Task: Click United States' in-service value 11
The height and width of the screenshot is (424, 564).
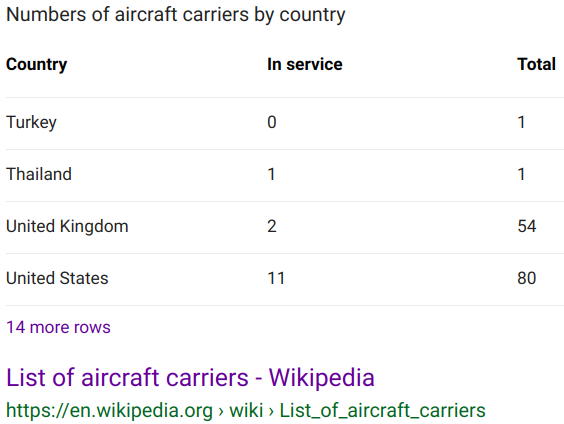Action: point(276,278)
